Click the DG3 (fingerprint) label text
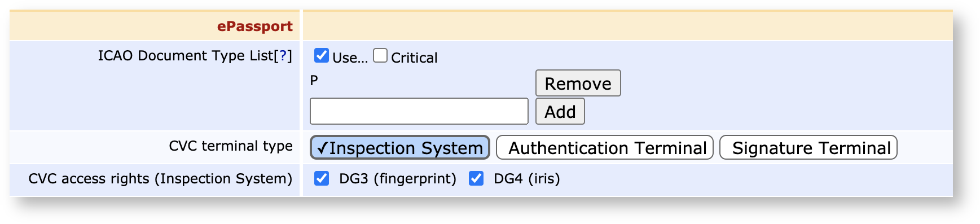This screenshot has width=980, height=224. 398,178
